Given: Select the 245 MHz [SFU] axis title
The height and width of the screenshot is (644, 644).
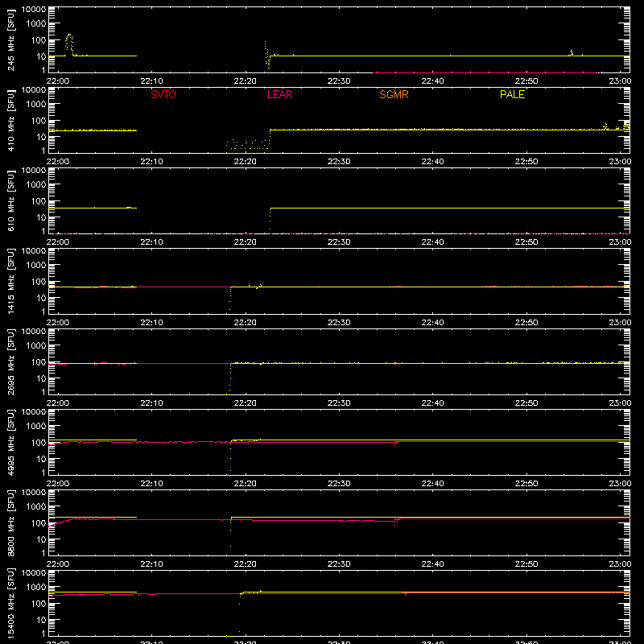Looking at the screenshot, I should coord(10,39).
